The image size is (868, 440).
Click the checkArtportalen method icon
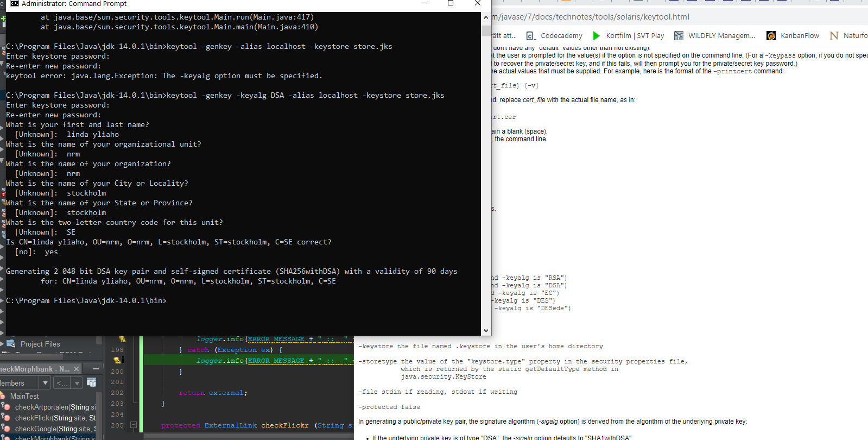pyautogui.click(x=5, y=407)
